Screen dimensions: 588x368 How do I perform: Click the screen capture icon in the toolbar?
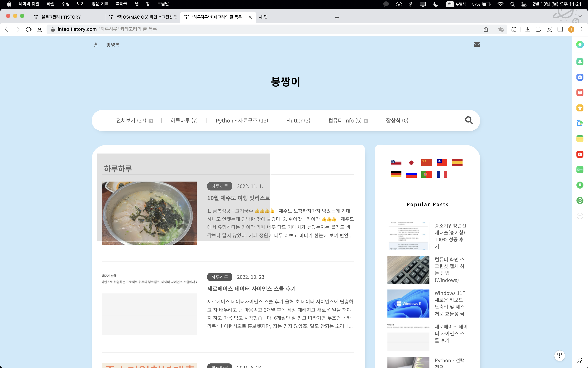(x=549, y=29)
